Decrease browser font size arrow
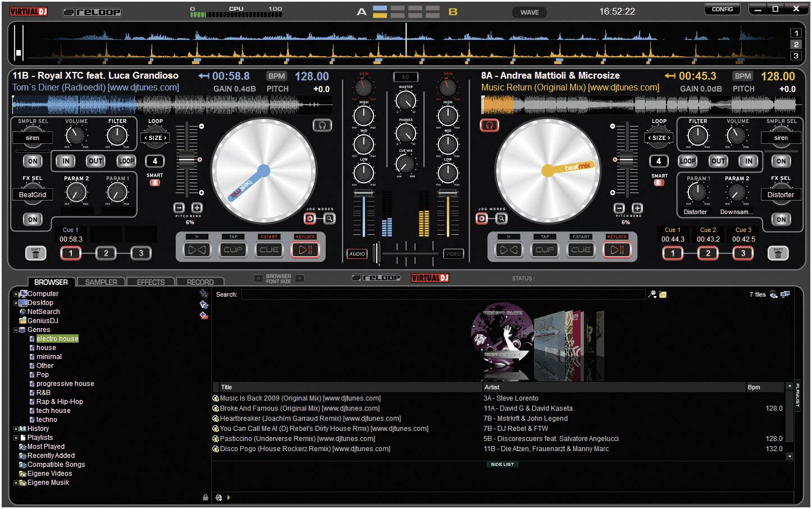 click(258, 278)
